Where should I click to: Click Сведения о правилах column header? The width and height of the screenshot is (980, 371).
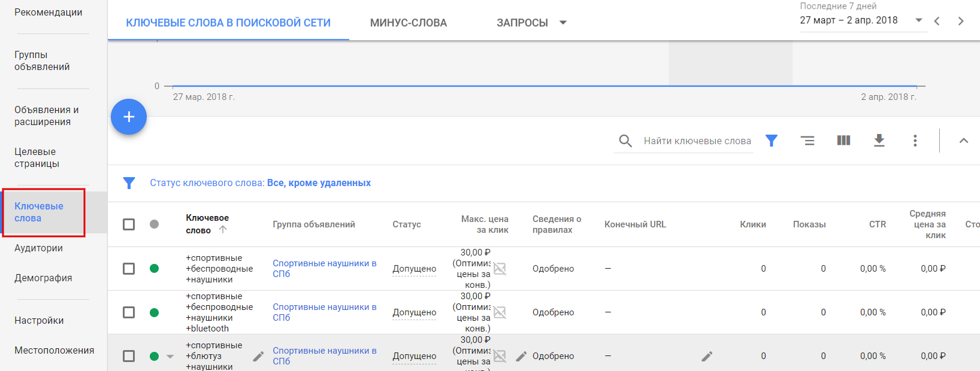click(557, 224)
